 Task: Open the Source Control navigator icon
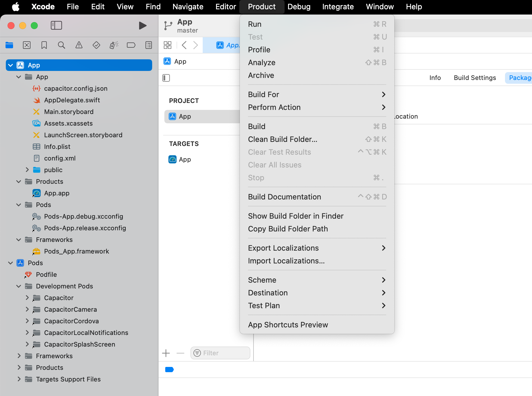[x=27, y=45]
